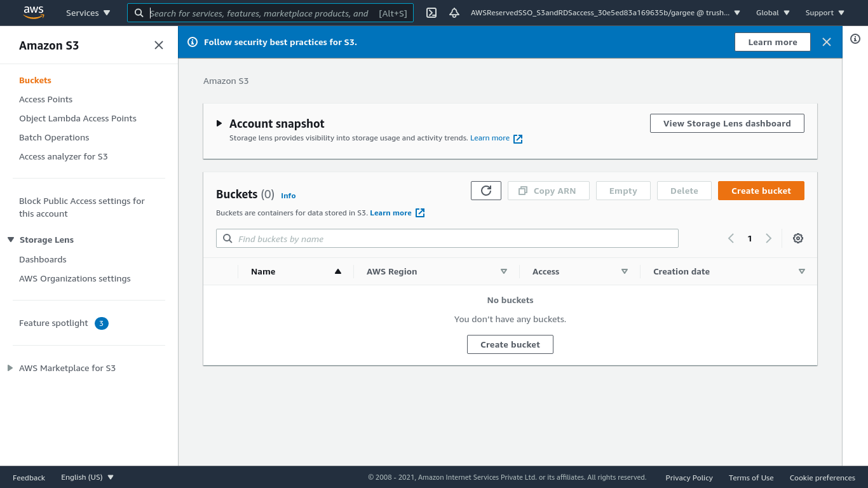Open Storage Lens Dashboards
Image resolution: width=868 pixels, height=488 pixels.
(43, 259)
